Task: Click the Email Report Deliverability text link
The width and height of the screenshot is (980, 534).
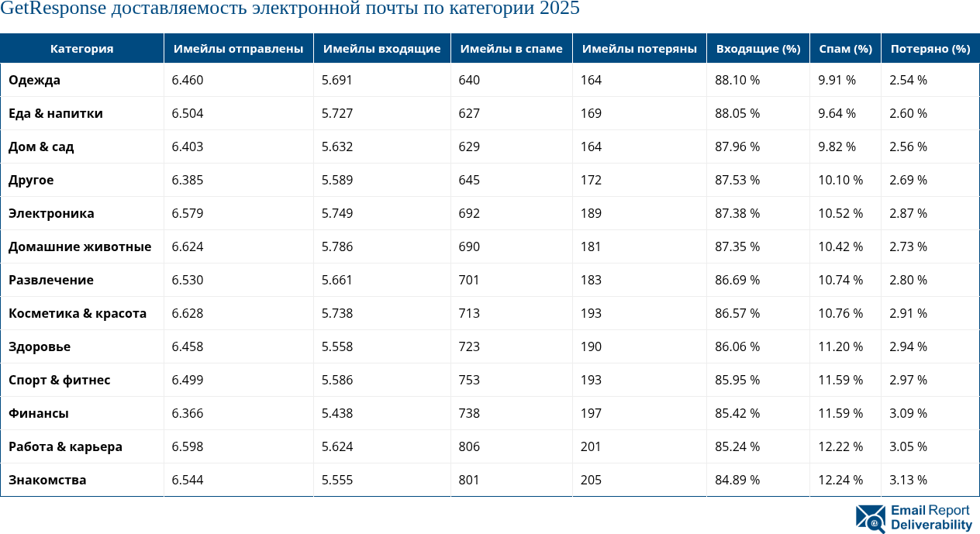Action: (930, 518)
